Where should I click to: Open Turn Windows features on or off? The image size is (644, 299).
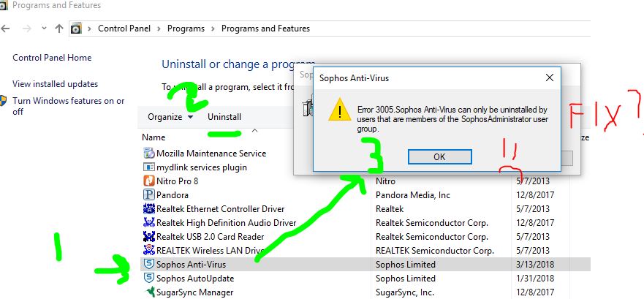[68, 106]
